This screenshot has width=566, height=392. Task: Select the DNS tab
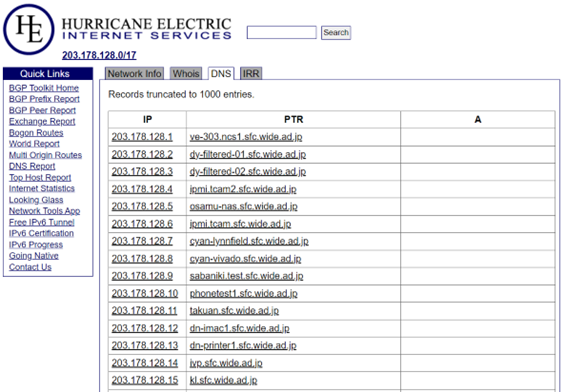(221, 74)
